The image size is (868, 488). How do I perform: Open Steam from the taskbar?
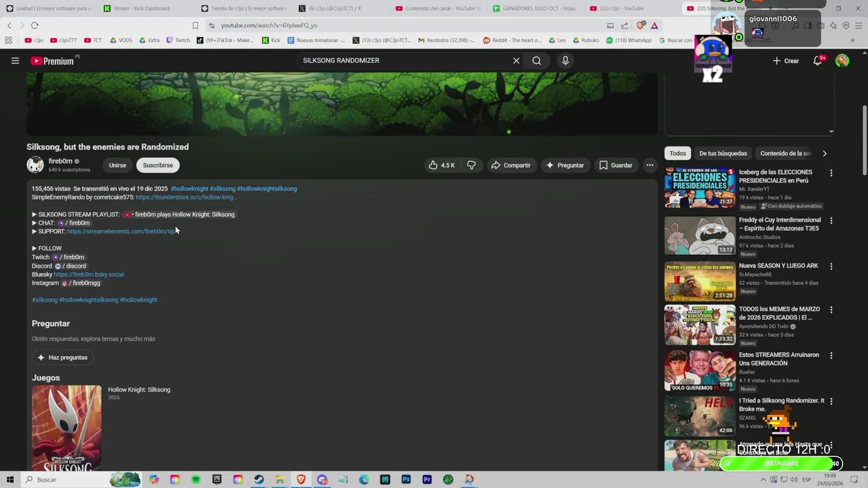pyautogui.click(x=259, y=479)
